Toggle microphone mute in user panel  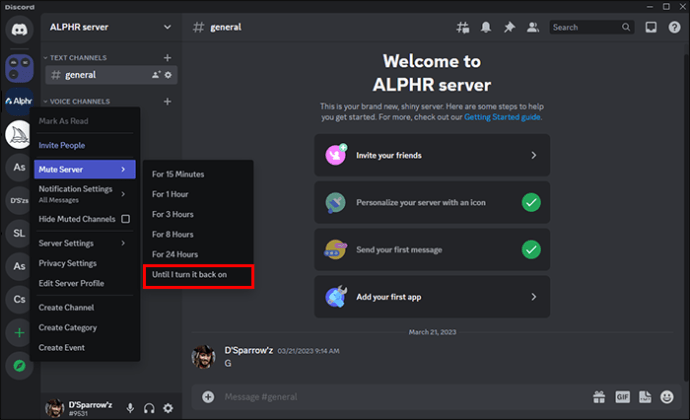[x=130, y=408]
